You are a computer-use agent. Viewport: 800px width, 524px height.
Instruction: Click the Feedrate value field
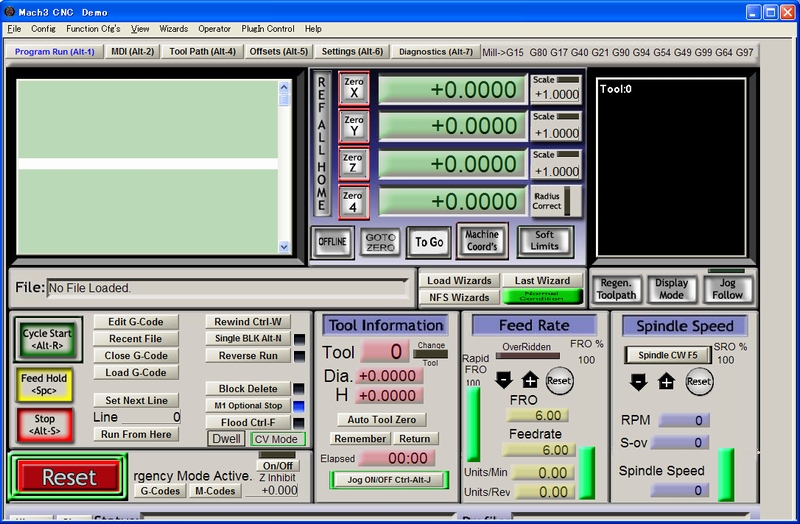click(x=538, y=450)
